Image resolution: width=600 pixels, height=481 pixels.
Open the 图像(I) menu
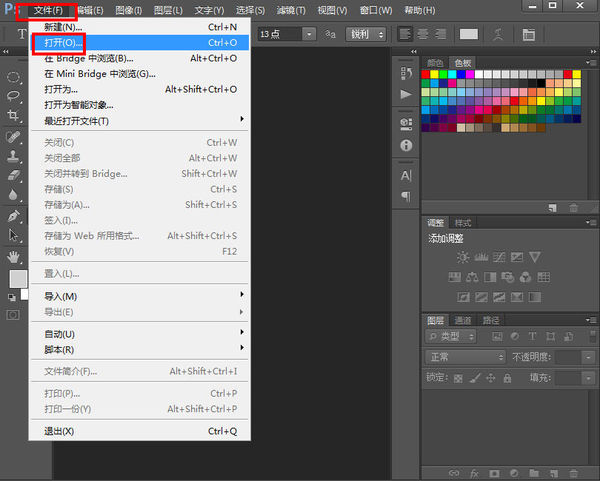[129, 10]
